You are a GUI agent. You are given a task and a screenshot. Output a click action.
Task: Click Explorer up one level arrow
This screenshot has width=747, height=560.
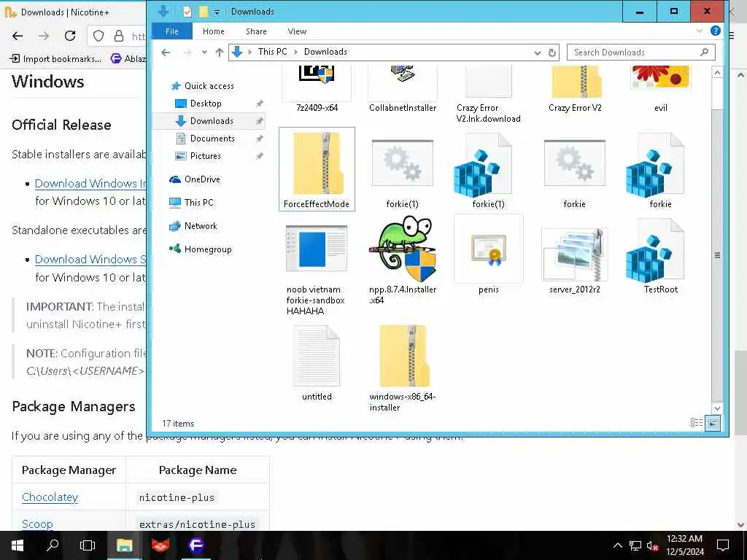pos(219,52)
